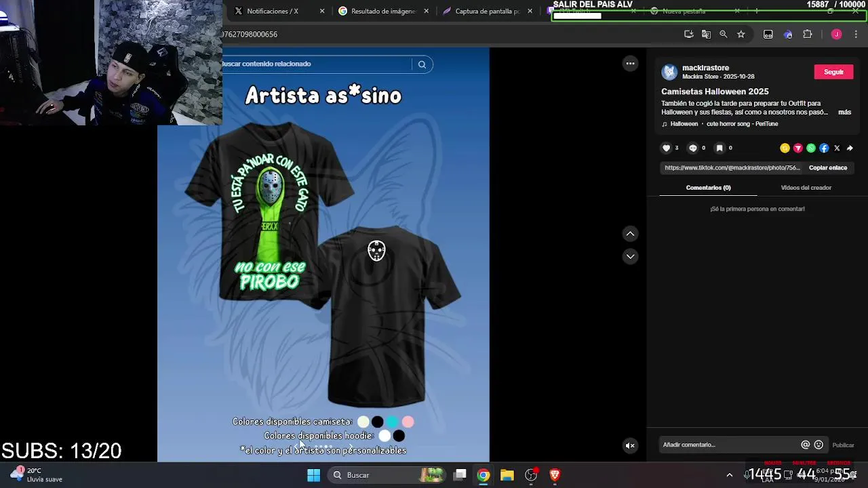Close the Captura de pantalla tab
This screenshot has height=488, width=868.
pos(530,11)
